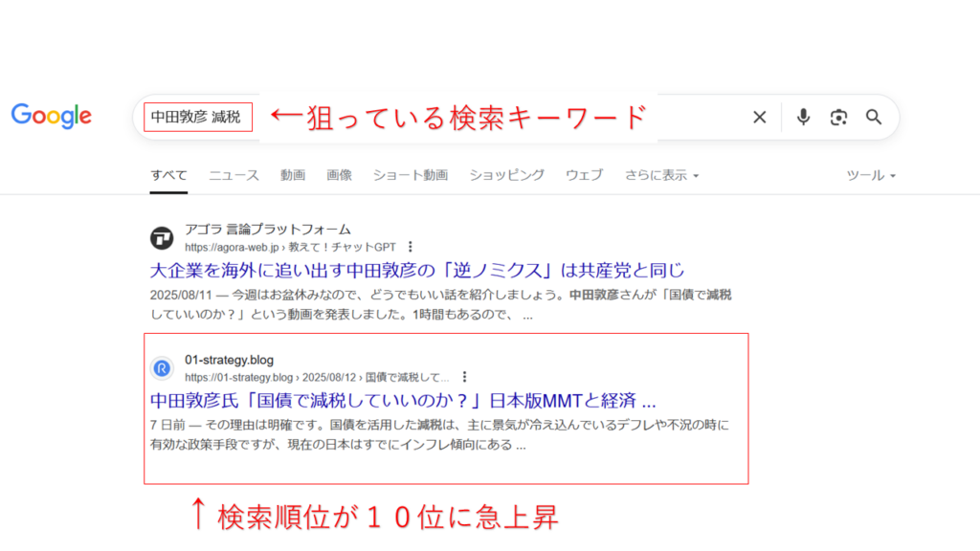Open the ツール dropdown
Screen dimensions: 980x551
pos(871,175)
